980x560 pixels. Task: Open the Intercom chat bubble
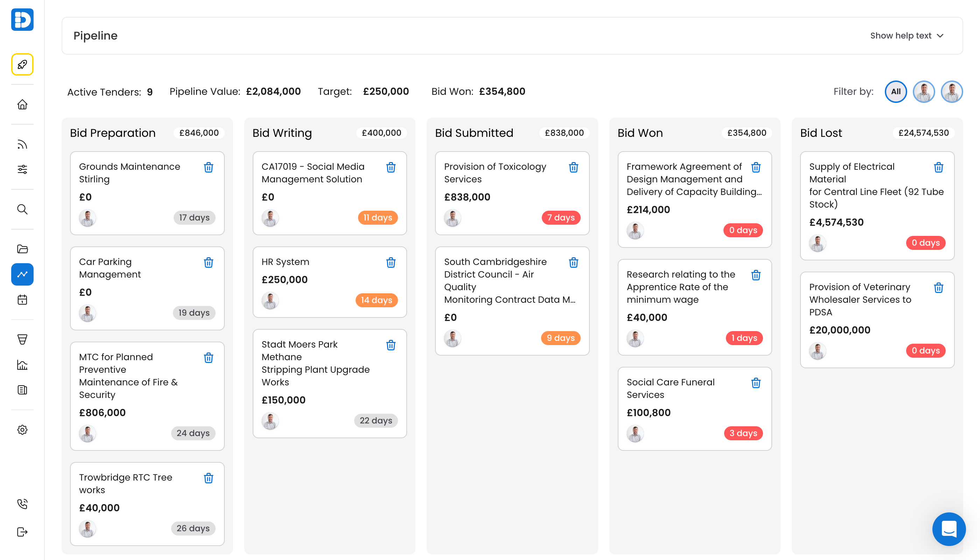click(948, 529)
